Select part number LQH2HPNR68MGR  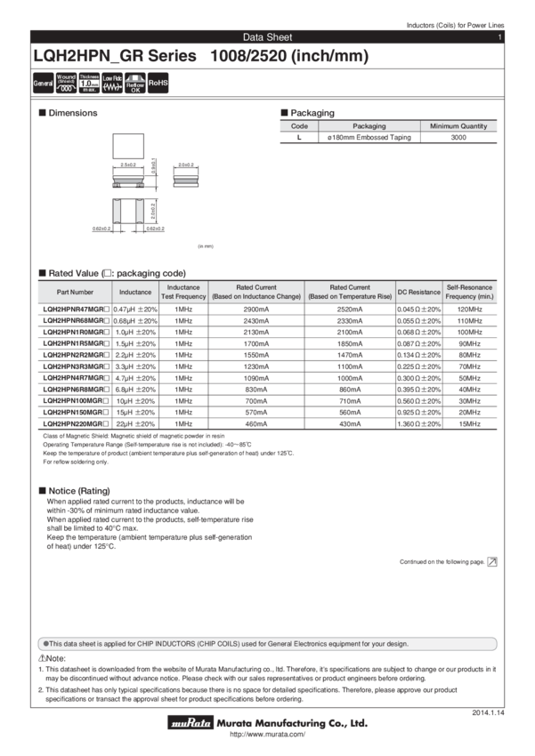click(76, 320)
